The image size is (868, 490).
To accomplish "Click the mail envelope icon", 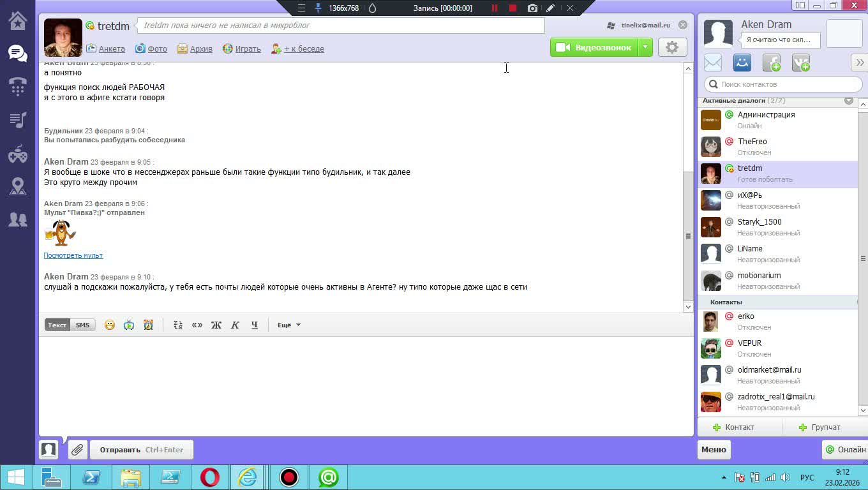I will coord(713,63).
